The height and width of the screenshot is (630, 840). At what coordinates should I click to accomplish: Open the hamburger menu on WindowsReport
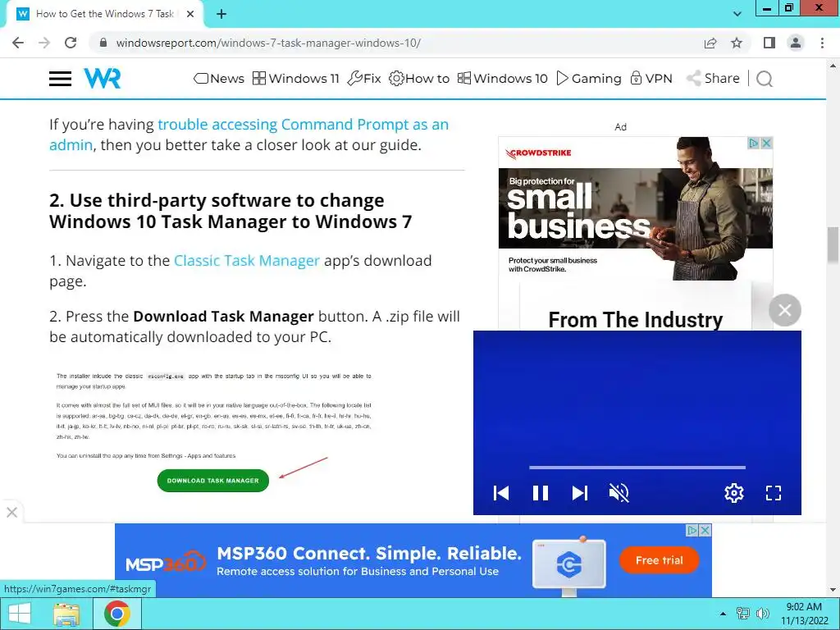pos(60,79)
